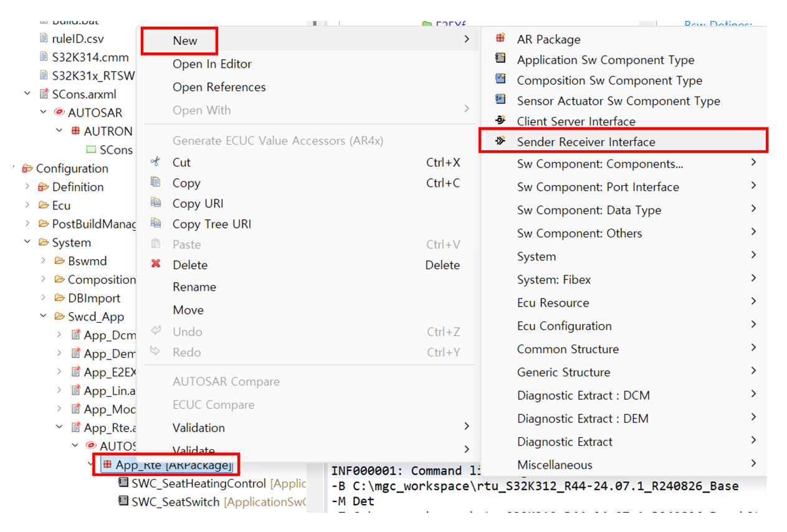
Task: Open the Validation submenu entry
Action: coord(199,427)
